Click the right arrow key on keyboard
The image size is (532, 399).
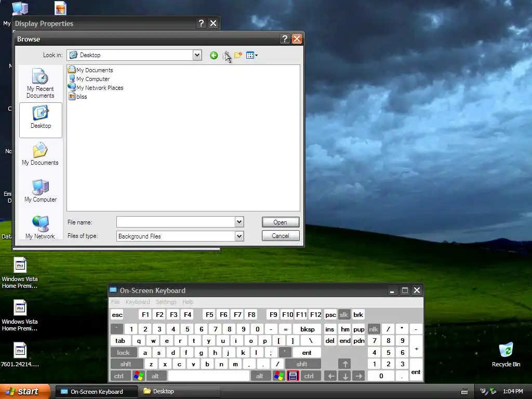pyautogui.click(x=358, y=376)
